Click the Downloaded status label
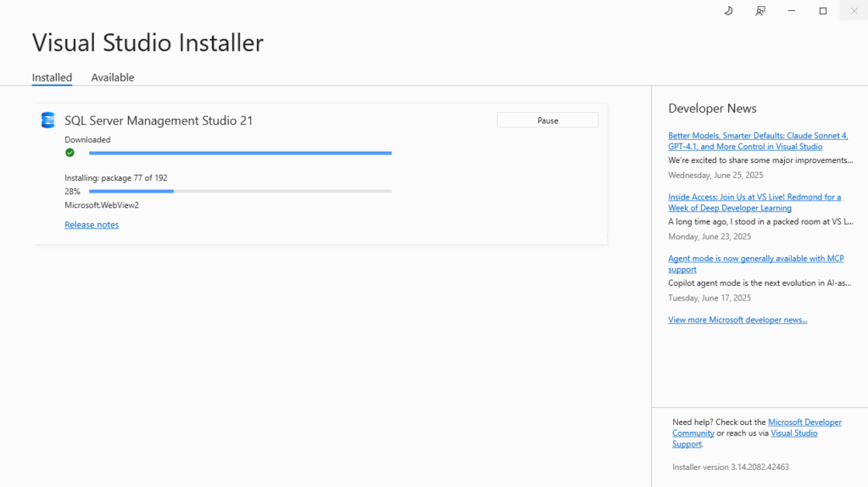 pyautogui.click(x=87, y=140)
